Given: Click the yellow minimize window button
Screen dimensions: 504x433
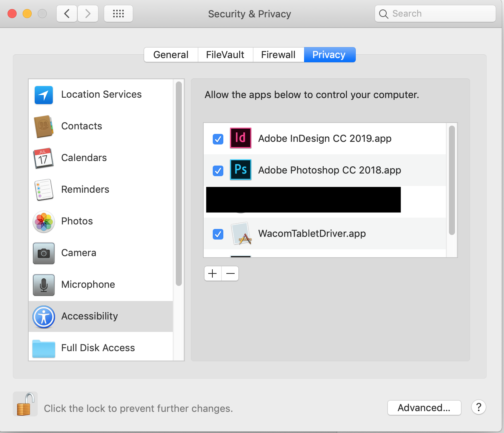Looking at the screenshot, I should pyautogui.click(x=27, y=14).
